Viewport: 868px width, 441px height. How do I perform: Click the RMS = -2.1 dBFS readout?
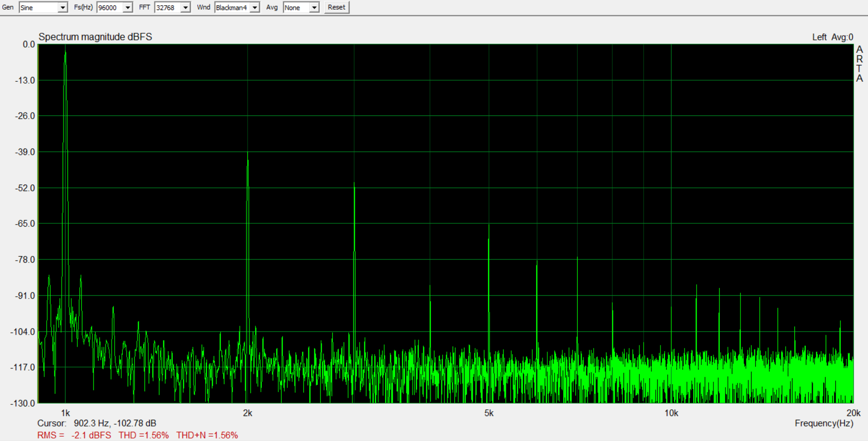74,435
